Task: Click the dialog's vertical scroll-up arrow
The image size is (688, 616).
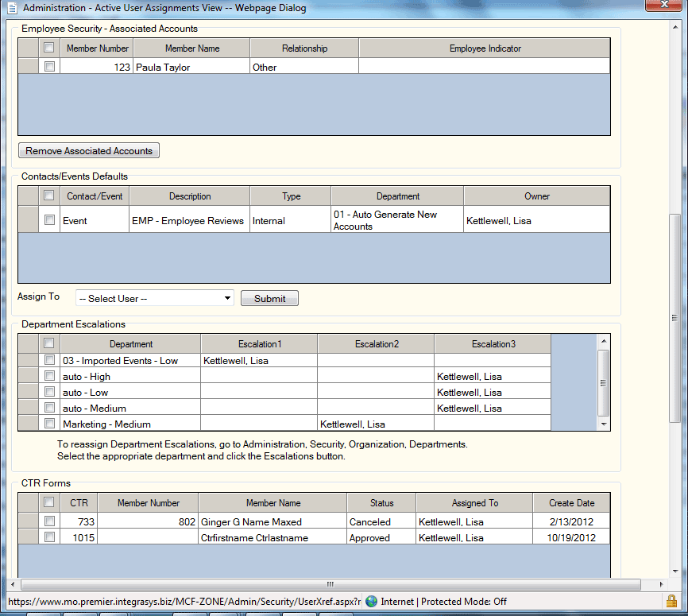Action: pos(674,27)
